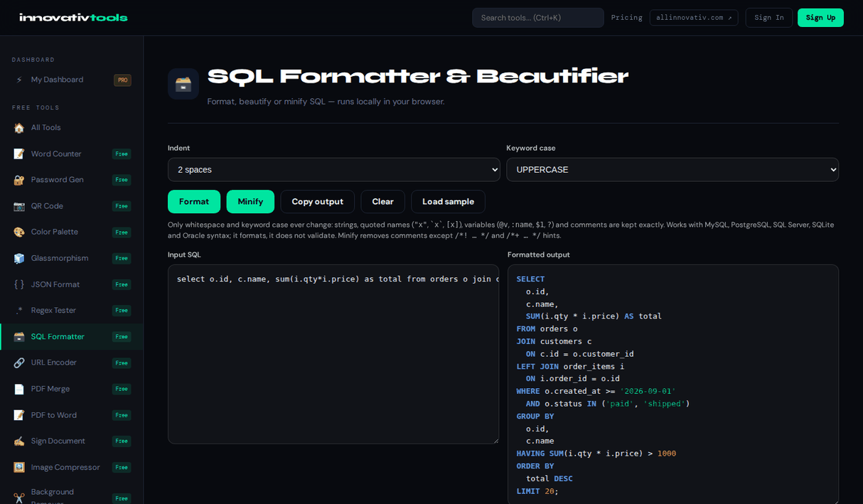
Task: Click the innovativtools logo
Action: pyautogui.click(x=73, y=18)
